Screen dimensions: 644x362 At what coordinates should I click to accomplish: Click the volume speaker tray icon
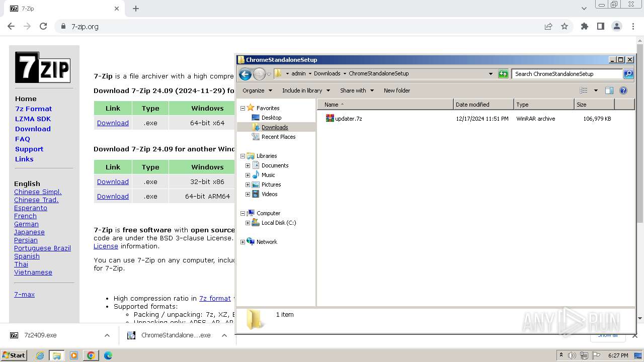point(572,355)
